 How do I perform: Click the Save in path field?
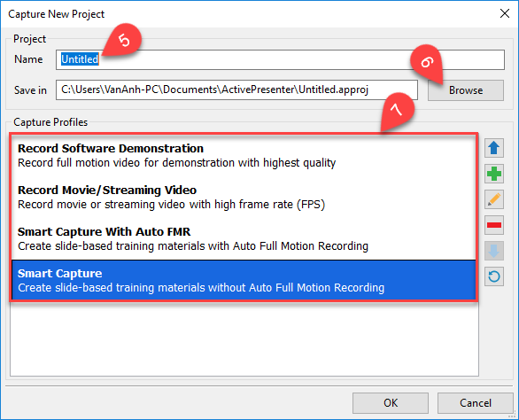[x=236, y=89]
